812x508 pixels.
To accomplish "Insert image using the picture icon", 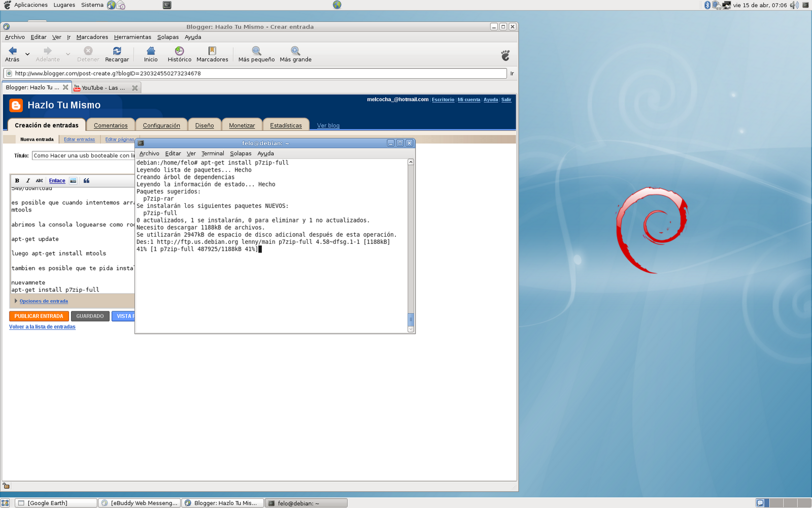I will click(73, 180).
